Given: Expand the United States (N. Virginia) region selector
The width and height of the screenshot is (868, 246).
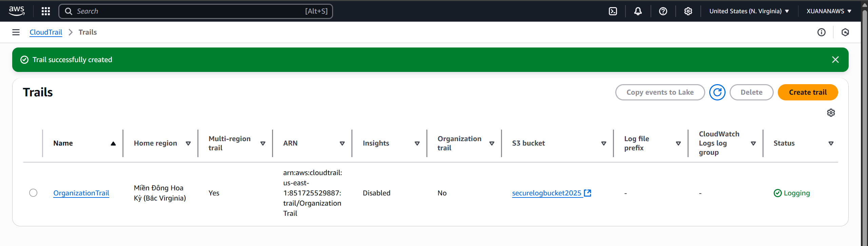Looking at the screenshot, I should coord(749,11).
